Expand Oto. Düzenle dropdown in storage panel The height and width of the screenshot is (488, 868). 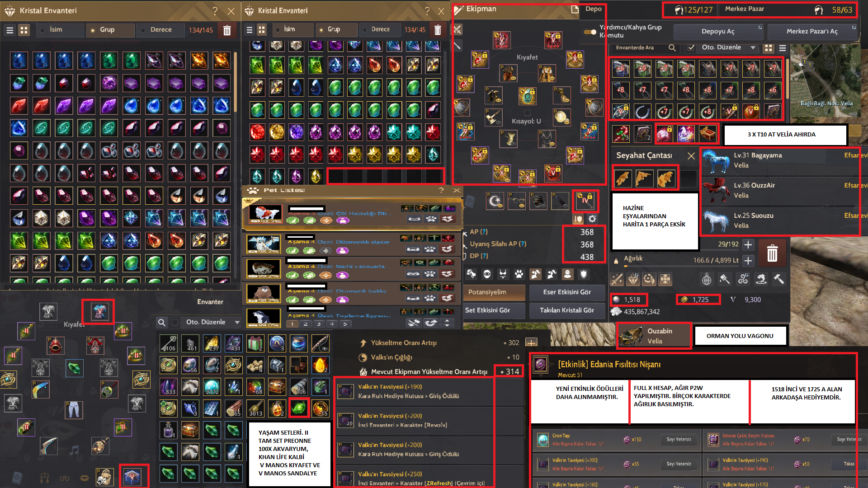pyautogui.click(x=753, y=47)
